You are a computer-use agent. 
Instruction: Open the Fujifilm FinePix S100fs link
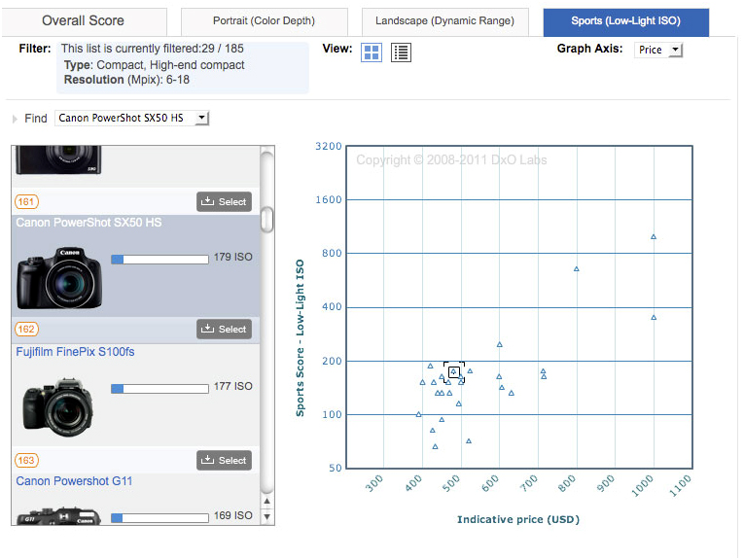tap(75, 352)
